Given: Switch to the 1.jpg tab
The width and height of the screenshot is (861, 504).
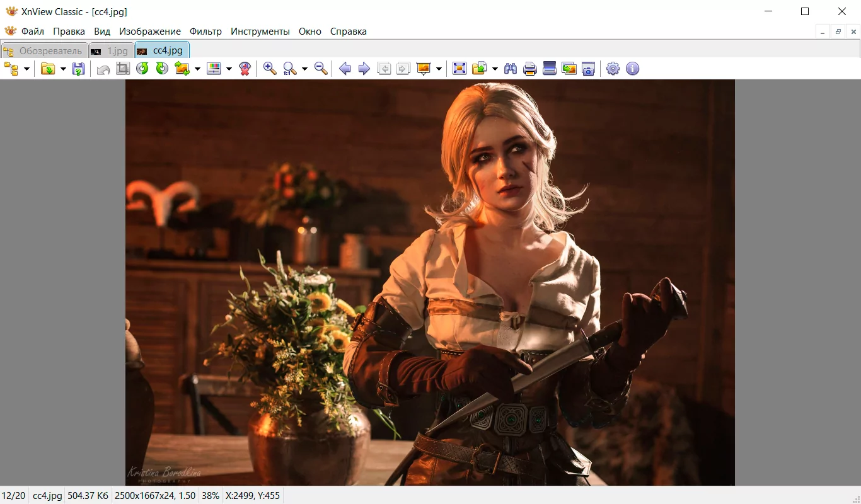Looking at the screenshot, I should coord(111,50).
